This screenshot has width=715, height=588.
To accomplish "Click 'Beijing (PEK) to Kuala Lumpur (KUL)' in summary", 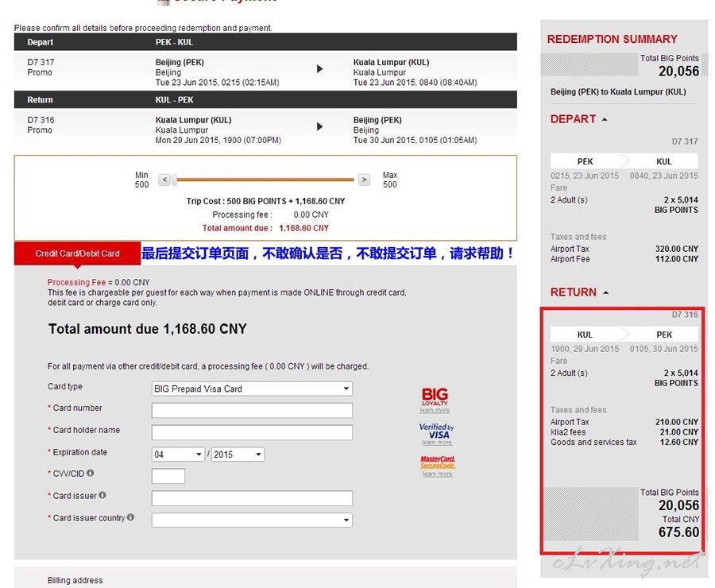I will pos(618,91).
